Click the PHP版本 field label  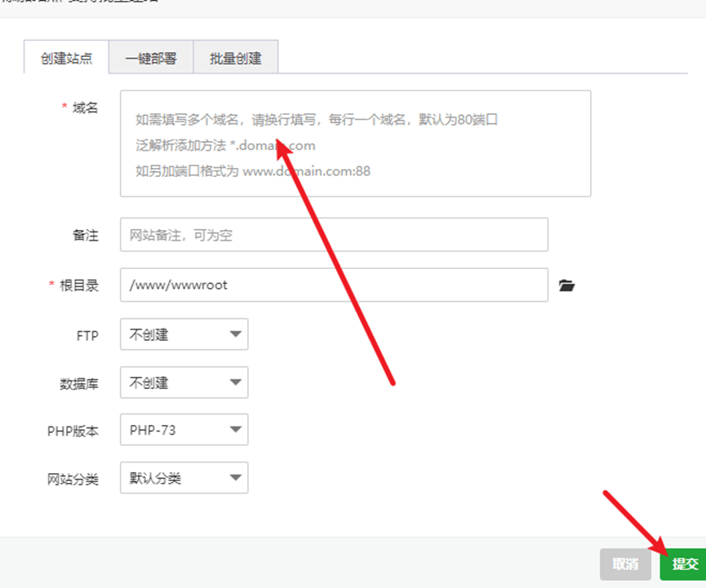73,431
